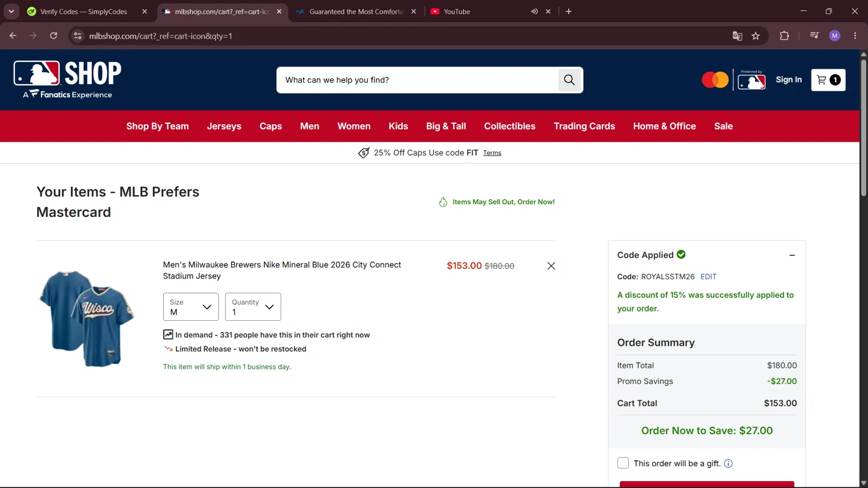This screenshot has height=488, width=868.
Task: Click 'This item will ship within 1 business day.'
Action: coord(227,367)
